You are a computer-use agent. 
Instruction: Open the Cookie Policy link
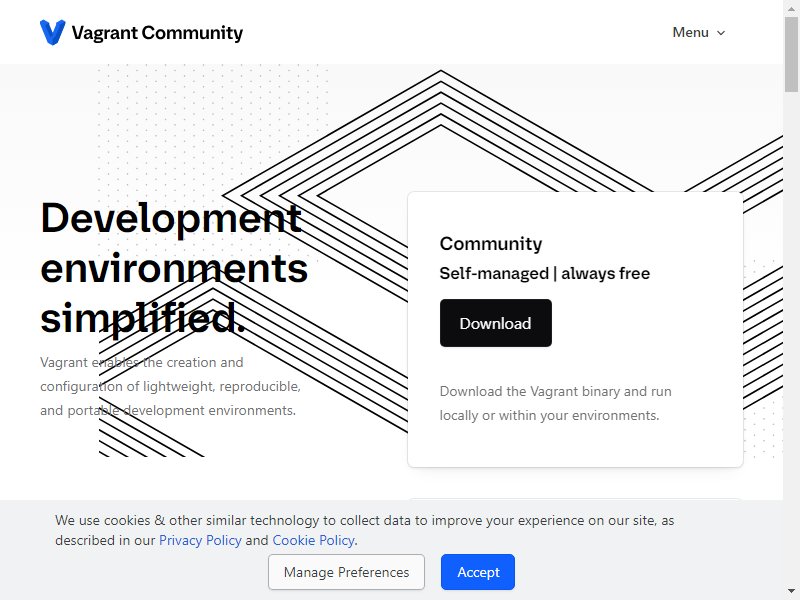pyautogui.click(x=313, y=540)
